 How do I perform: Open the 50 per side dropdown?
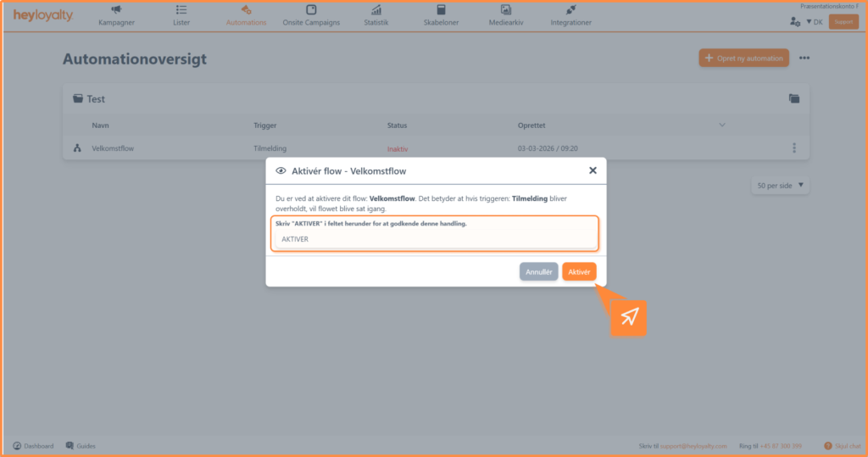point(780,185)
